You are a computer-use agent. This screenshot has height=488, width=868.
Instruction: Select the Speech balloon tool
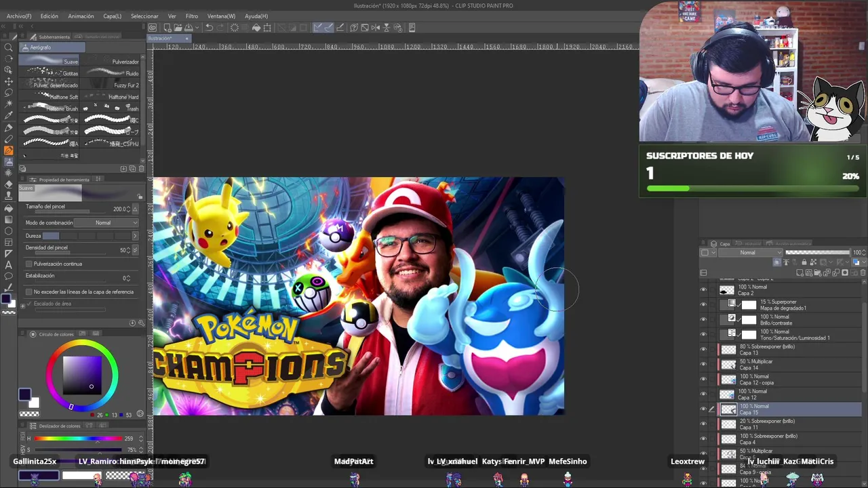[x=9, y=276]
